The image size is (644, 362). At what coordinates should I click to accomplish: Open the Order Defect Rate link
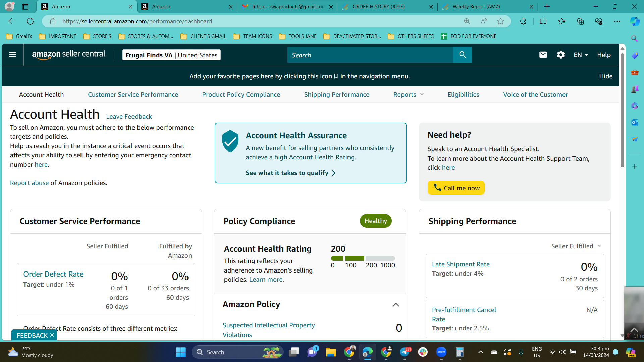[x=53, y=274]
